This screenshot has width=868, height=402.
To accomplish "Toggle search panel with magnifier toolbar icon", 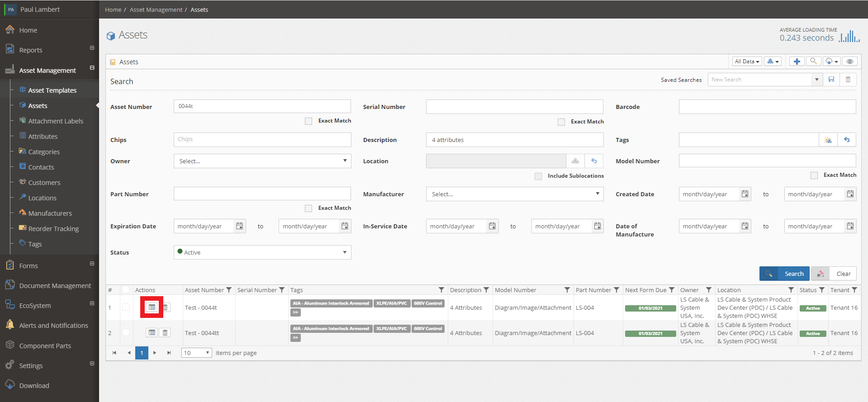I will coord(813,61).
